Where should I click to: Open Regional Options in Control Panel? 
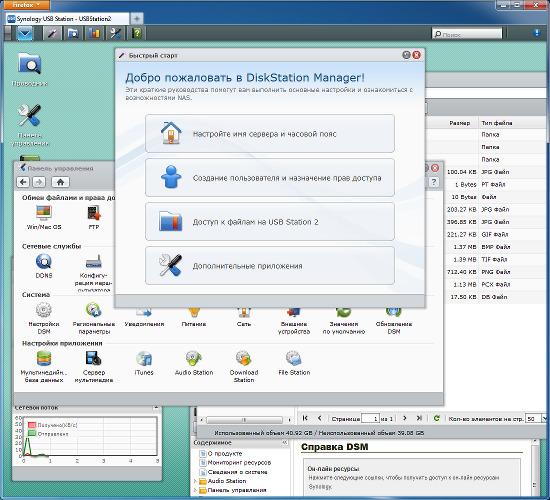(94, 318)
